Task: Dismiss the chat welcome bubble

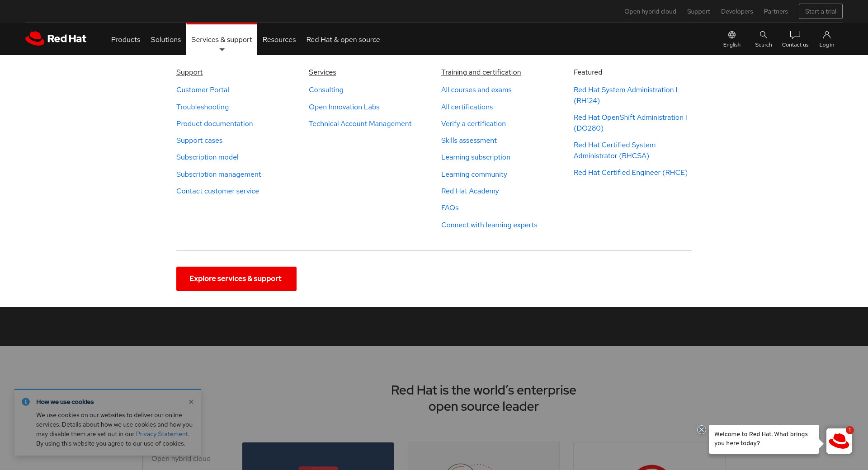Action: coord(701,430)
